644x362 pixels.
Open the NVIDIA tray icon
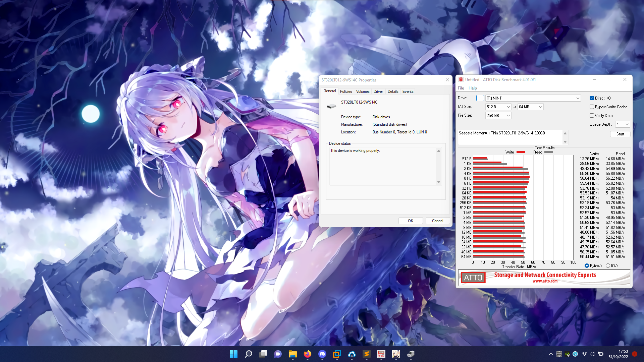tap(567, 354)
